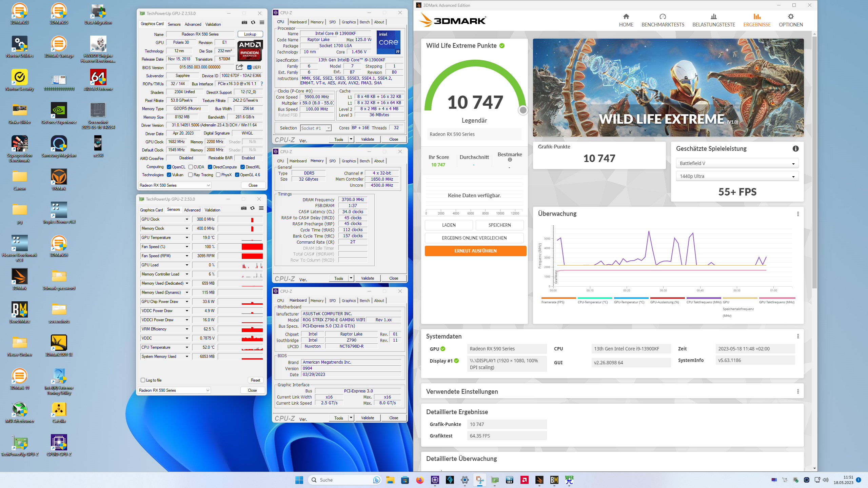Toggle the DirectML checkbox in GPU-Z

pyautogui.click(x=242, y=167)
